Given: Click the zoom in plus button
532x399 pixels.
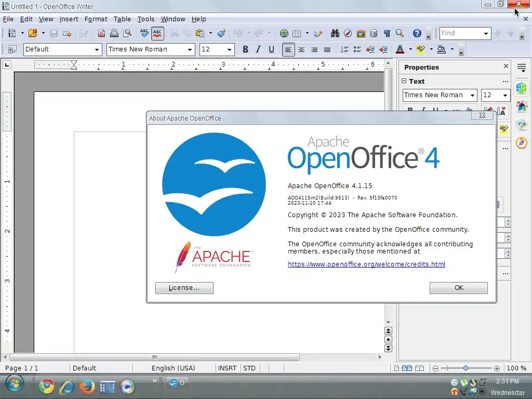Looking at the screenshot, I should click(x=497, y=368).
